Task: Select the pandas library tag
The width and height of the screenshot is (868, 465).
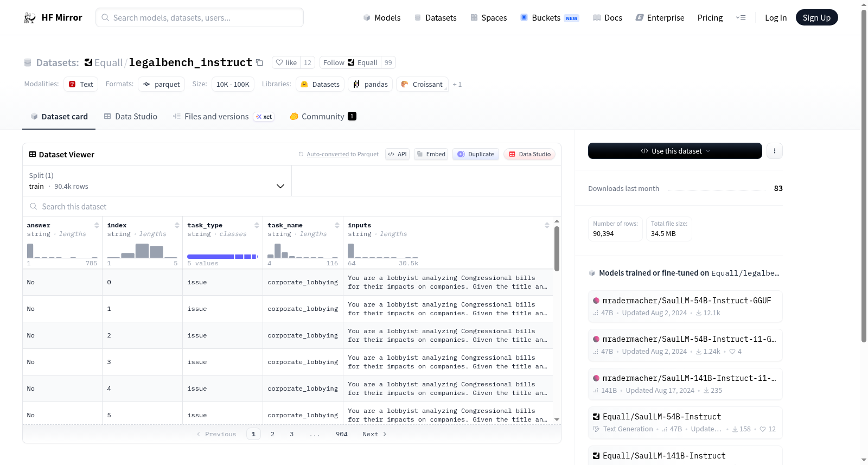Action: (371, 84)
